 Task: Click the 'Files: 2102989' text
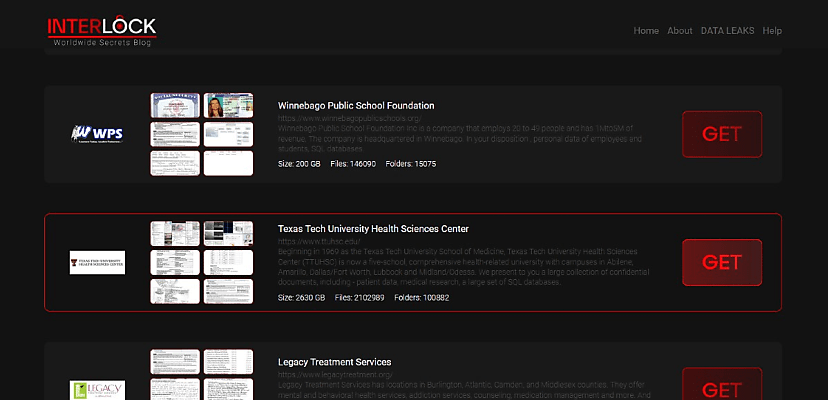pos(360,297)
